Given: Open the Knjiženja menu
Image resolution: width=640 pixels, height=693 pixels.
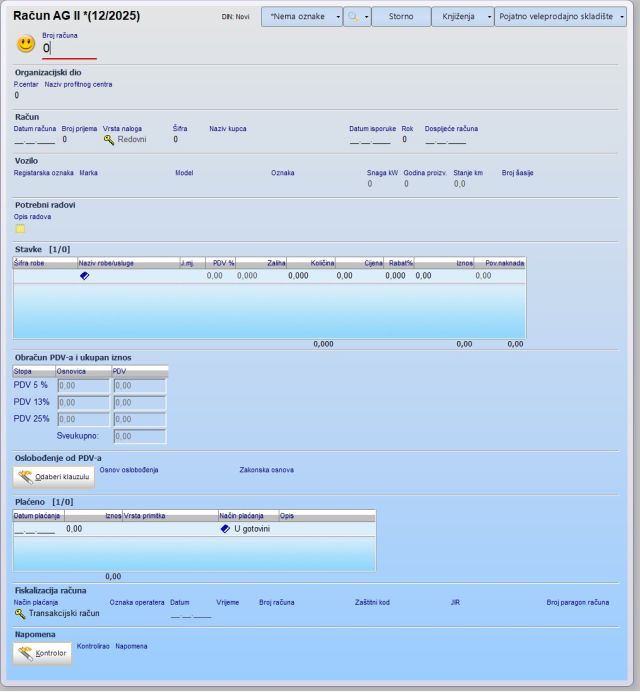Looking at the screenshot, I should [x=463, y=17].
